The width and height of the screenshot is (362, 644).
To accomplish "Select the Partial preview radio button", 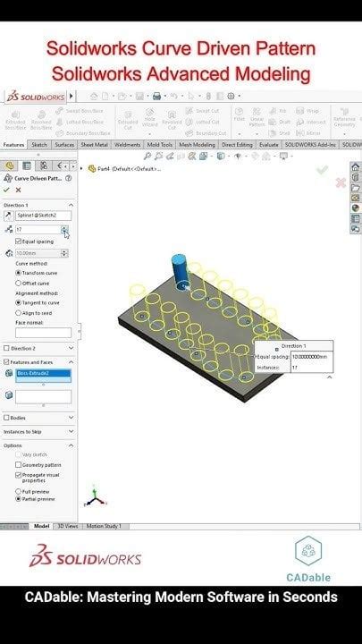I will coord(18,499).
